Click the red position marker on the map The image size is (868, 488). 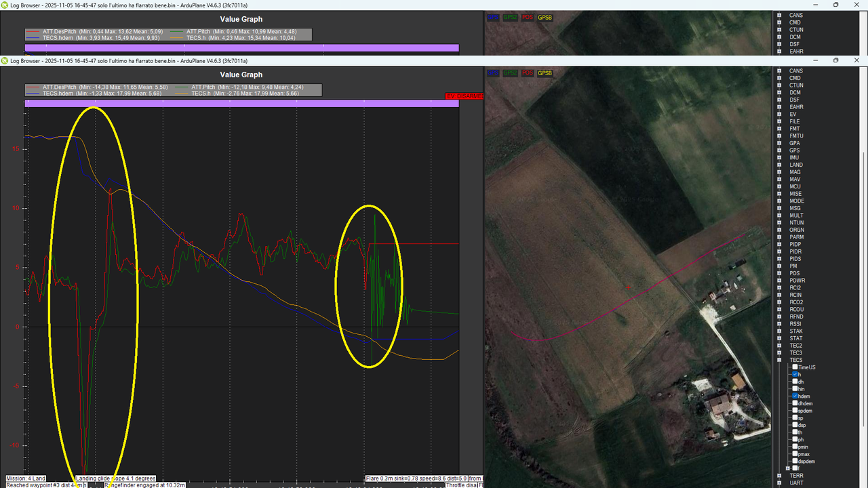pos(628,287)
